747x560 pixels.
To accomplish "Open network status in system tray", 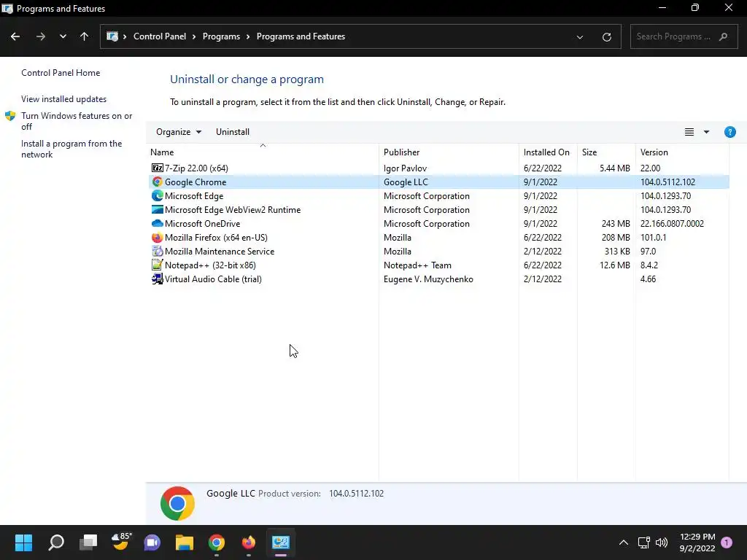I will click(x=643, y=542).
